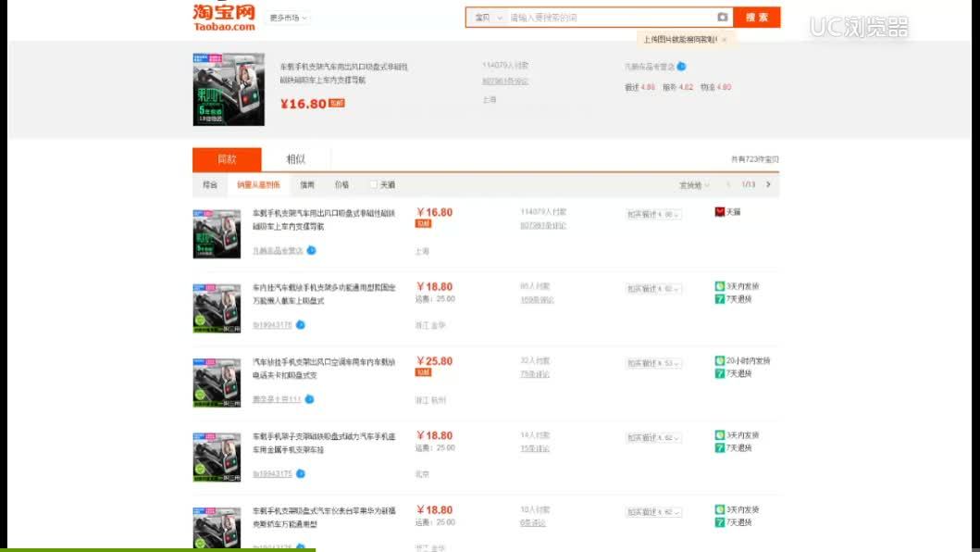The height and width of the screenshot is (552, 980).
Task: Sort results by 价格
Action: tap(341, 184)
